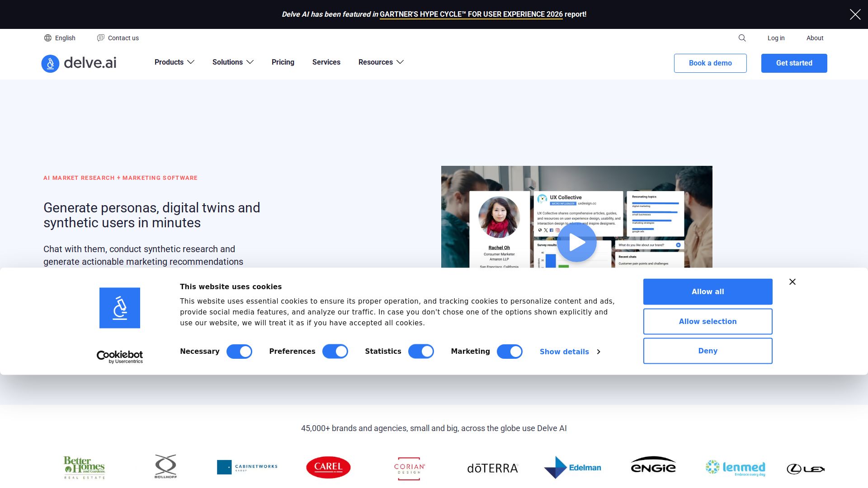The image size is (868, 488).
Task: Disable the Preferences cookies switch
Action: coord(335,352)
